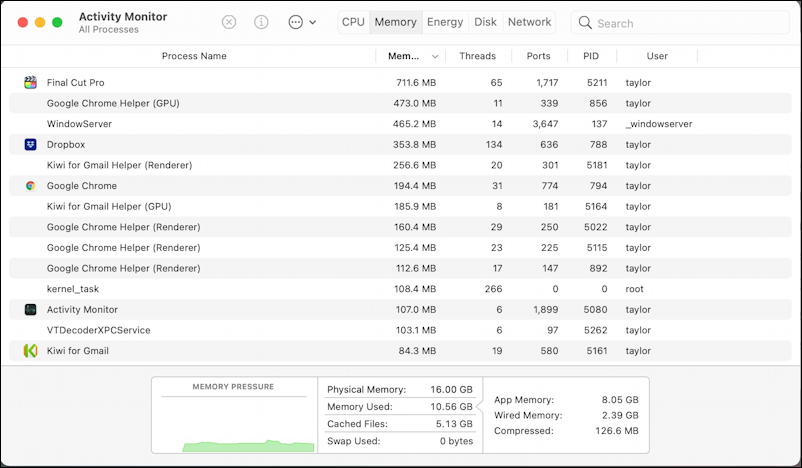Screen dimensions: 802x468
Task: Switch to the Disk tab
Action: tap(485, 22)
